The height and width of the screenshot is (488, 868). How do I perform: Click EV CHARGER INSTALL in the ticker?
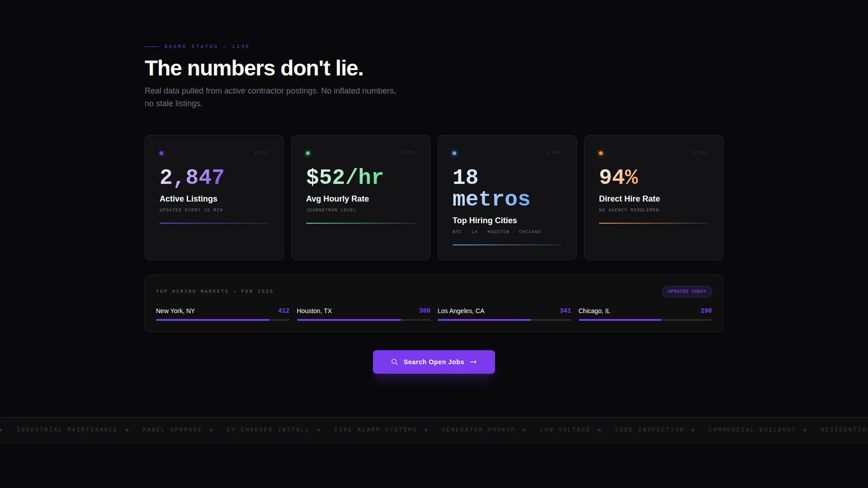click(x=268, y=430)
